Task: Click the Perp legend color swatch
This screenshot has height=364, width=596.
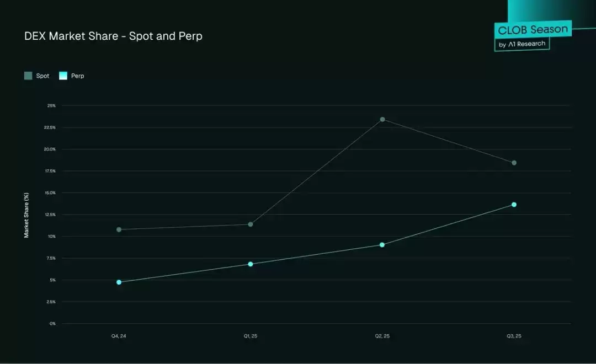Action: coord(63,76)
